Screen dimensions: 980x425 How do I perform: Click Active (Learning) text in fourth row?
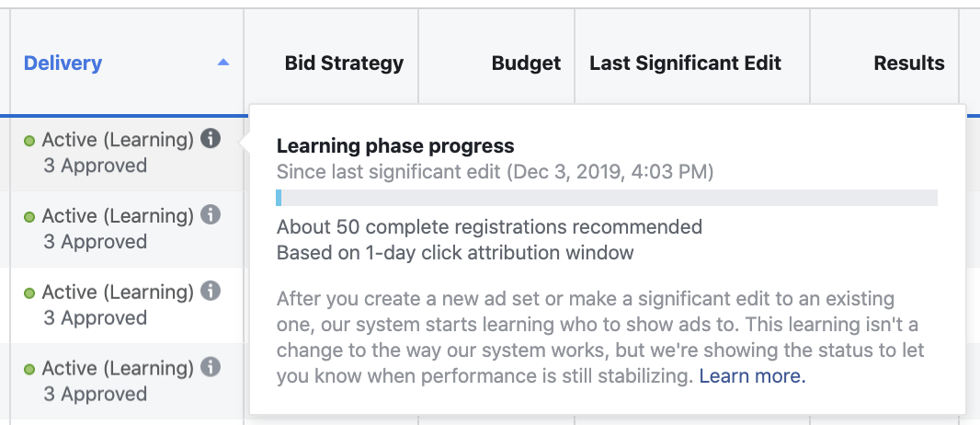tap(118, 368)
